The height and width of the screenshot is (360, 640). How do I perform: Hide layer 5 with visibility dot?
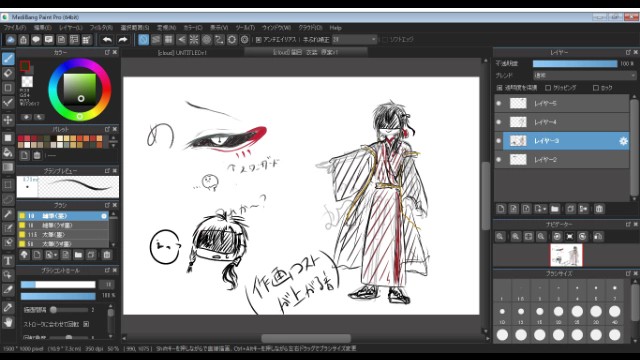498,103
